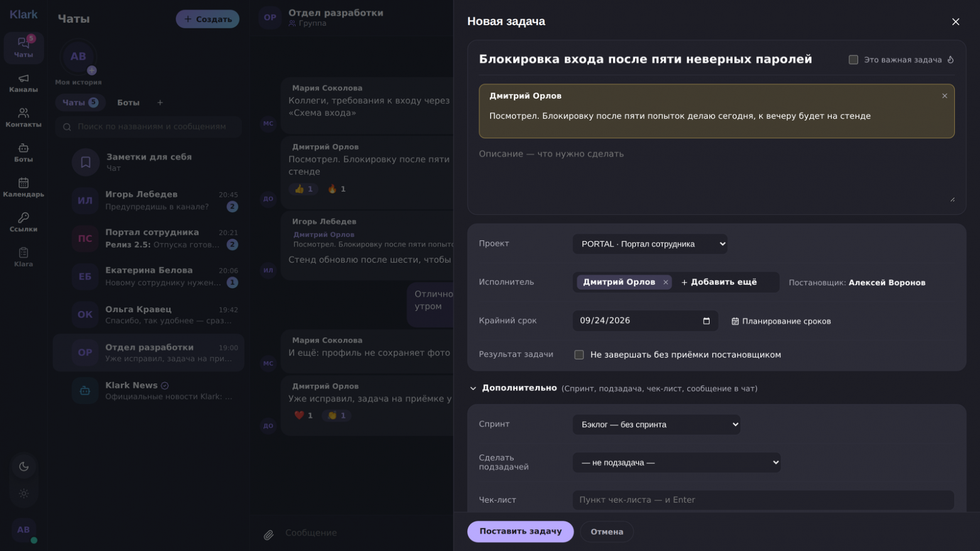Image resolution: width=980 pixels, height=551 pixels.
Task: Open AB user avatar at sidebar bottom
Action: 24,530
